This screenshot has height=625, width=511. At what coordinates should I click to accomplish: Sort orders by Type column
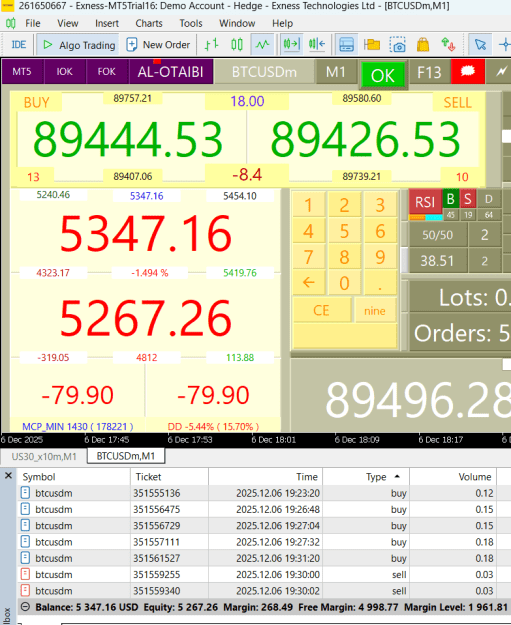tap(377, 477)
